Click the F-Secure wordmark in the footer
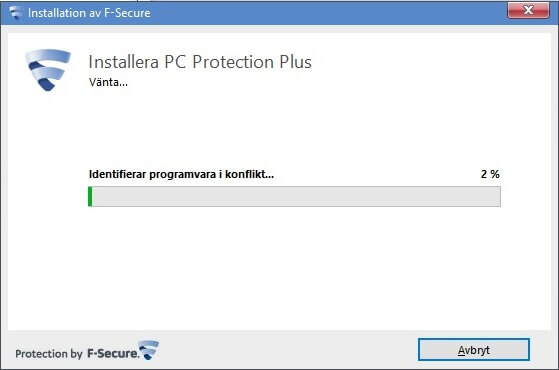This screenshot has width=559, height=370. (x=113, y=353)
